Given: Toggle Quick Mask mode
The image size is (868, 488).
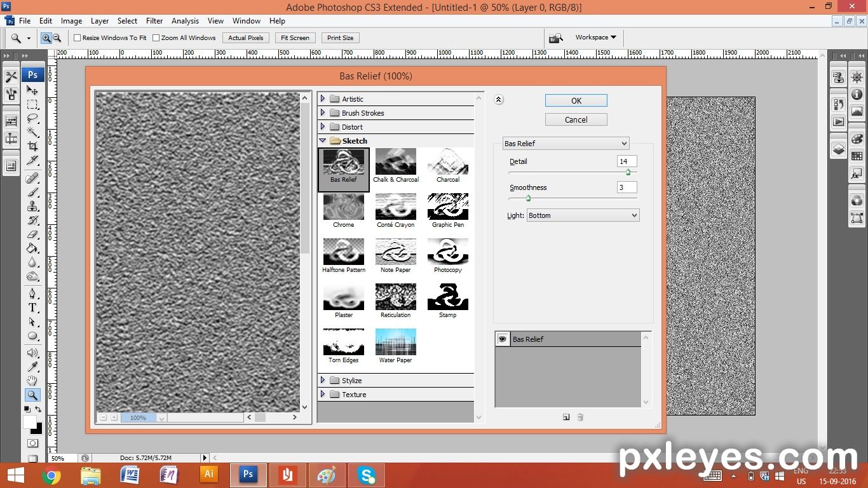Looking at the screenshot, I should [x=32, y=443].
